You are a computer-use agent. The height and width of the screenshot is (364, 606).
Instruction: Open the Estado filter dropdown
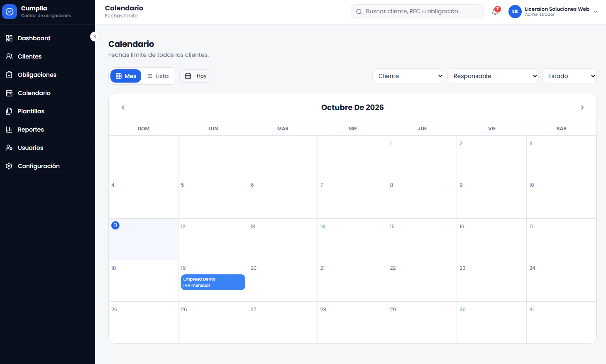569,76
